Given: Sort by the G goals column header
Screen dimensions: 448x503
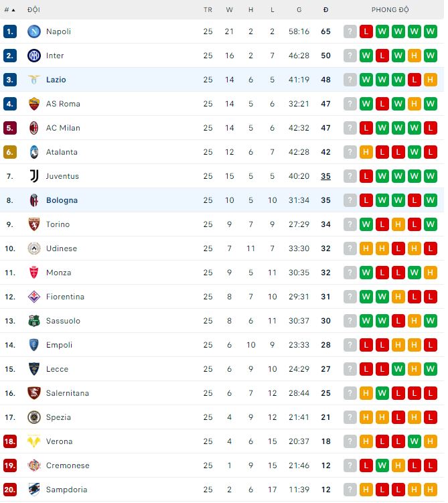Looking at the screenshot, I should pos(299,10).
